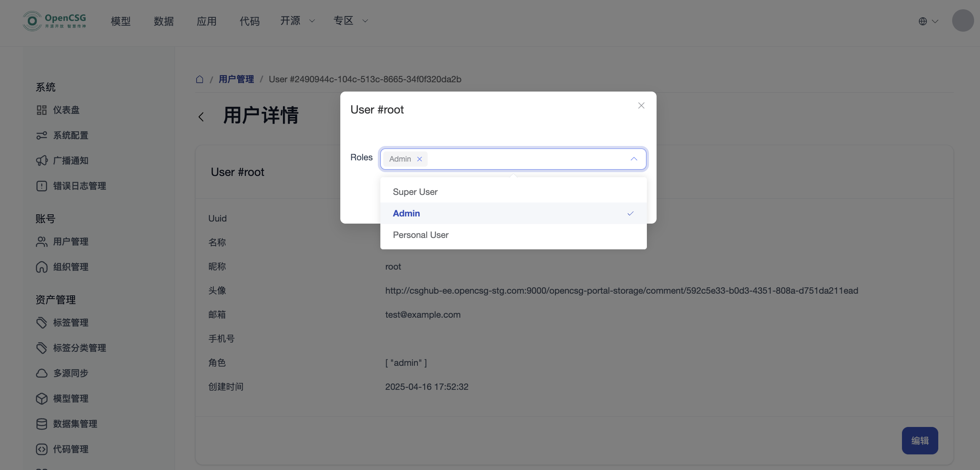Click the megaphone icon for 广播通知
The height and width of the screenshot is (470, 980).
(x=41, y=161)
